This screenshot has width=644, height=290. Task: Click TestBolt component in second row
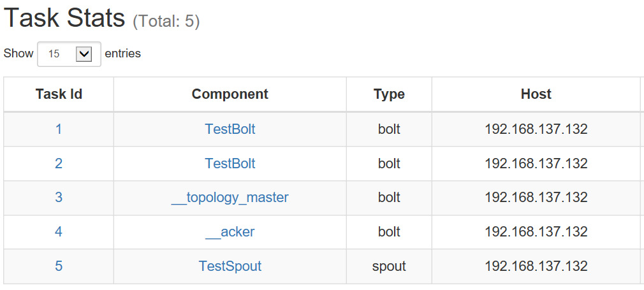click(230, 164)
